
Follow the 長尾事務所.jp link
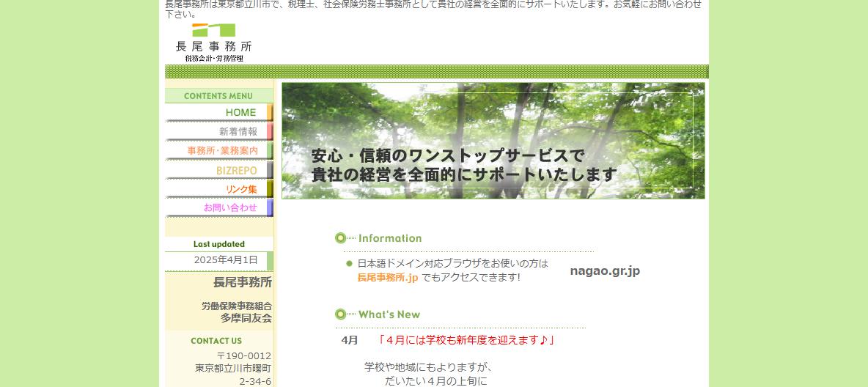point(388,278)
